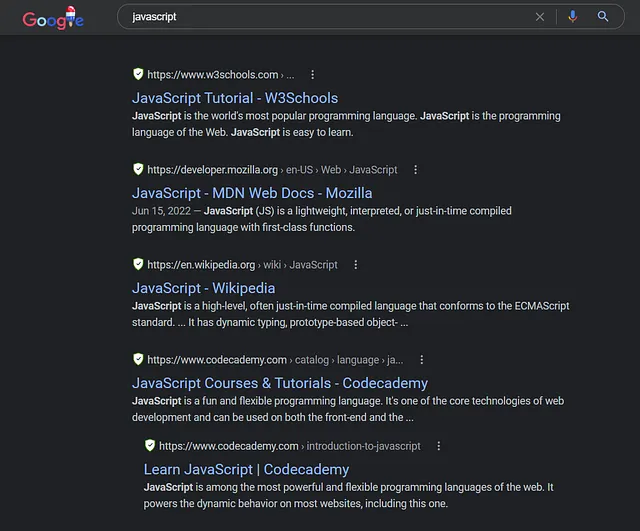Open three-dot menu for MDN Web Docs result
The image size is (640, 531).
click(416, 170)
